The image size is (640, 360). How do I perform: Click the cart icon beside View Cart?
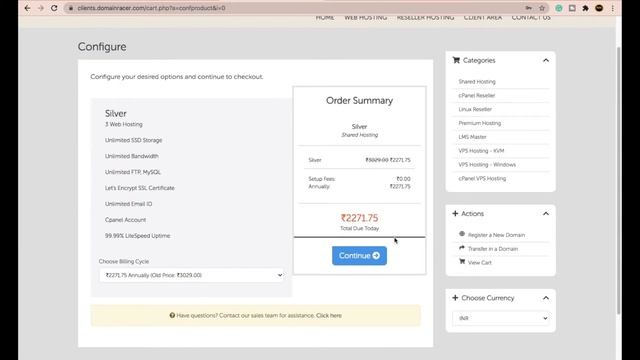pos(462,262)
